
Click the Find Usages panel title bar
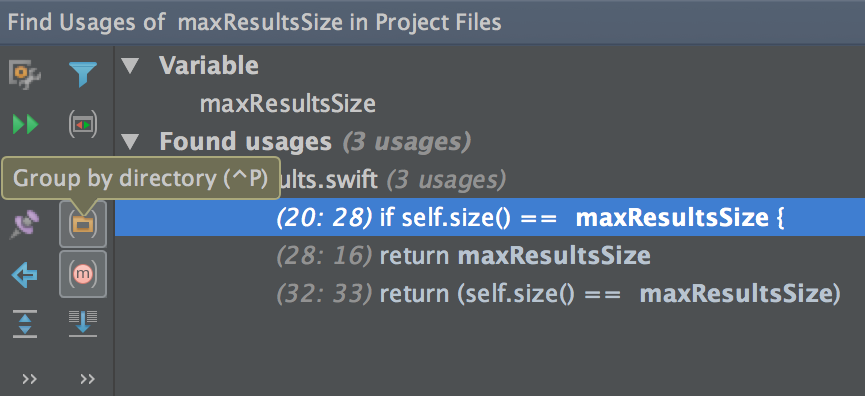432,22
